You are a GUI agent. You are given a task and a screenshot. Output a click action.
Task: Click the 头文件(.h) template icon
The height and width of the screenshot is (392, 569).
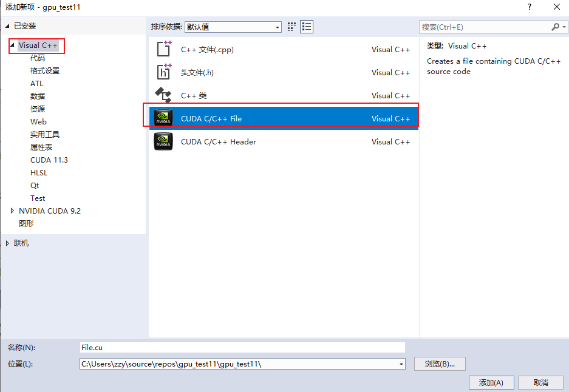point(163,72)
